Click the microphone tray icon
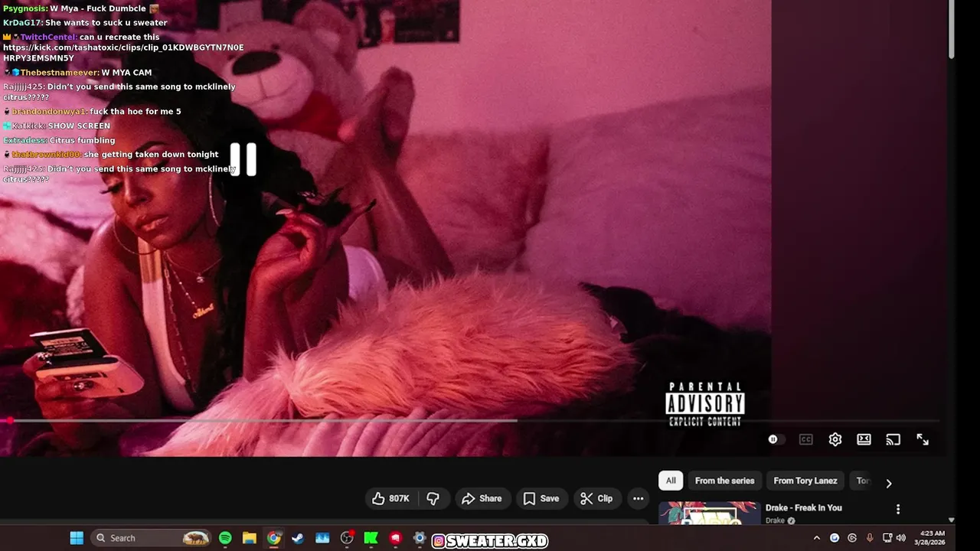The height and width of the screenshot is (551, 980). 870,538
